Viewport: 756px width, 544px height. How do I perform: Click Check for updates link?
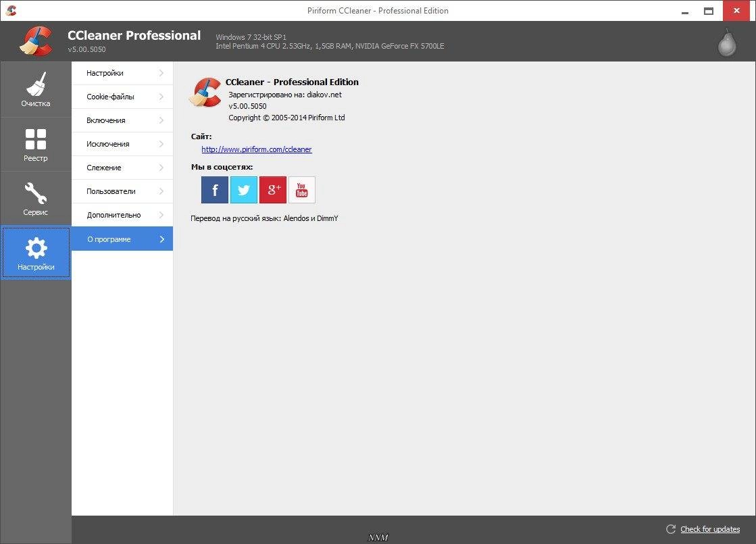pyautogui.click(x=709, y=529)
